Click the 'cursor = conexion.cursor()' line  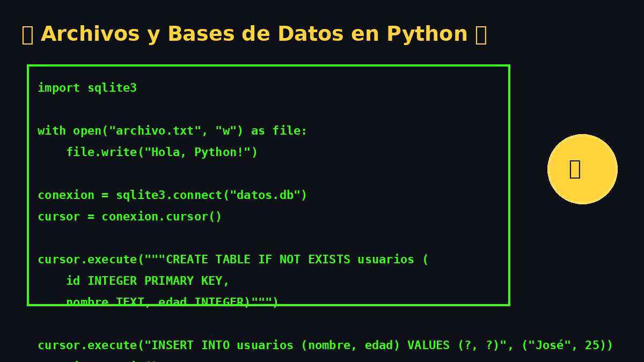129,217
